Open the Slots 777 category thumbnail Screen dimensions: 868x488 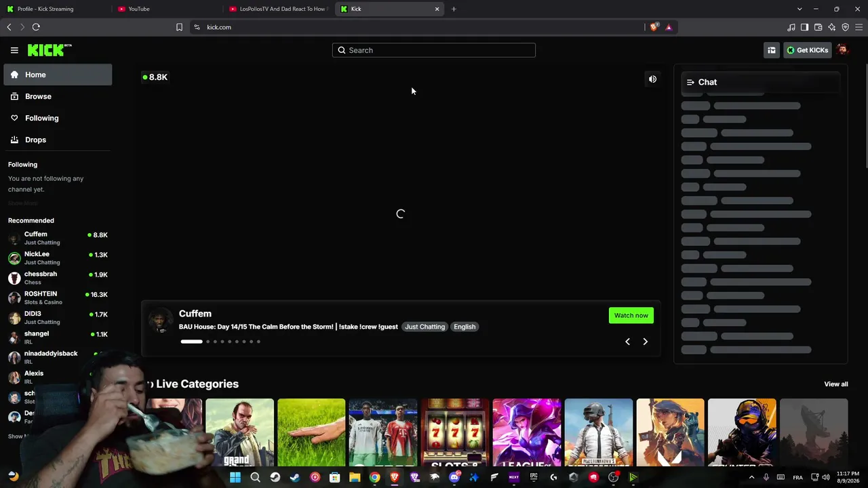point(455,432)
